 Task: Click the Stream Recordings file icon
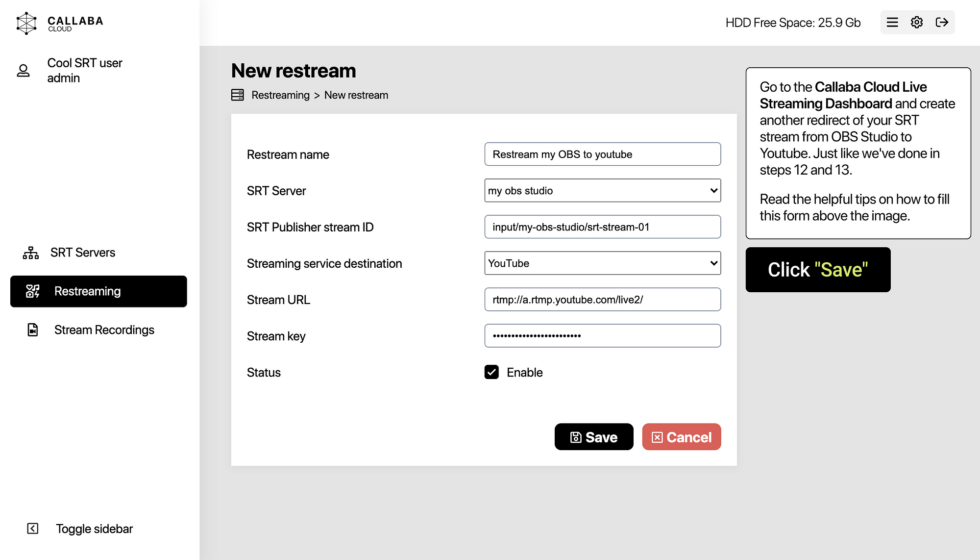[x=33, y=330]
